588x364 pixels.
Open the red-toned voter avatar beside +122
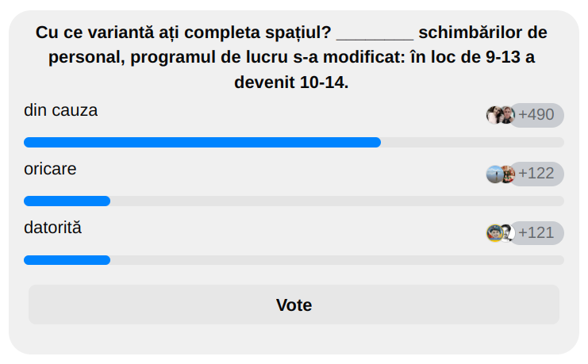pos(507,174)
